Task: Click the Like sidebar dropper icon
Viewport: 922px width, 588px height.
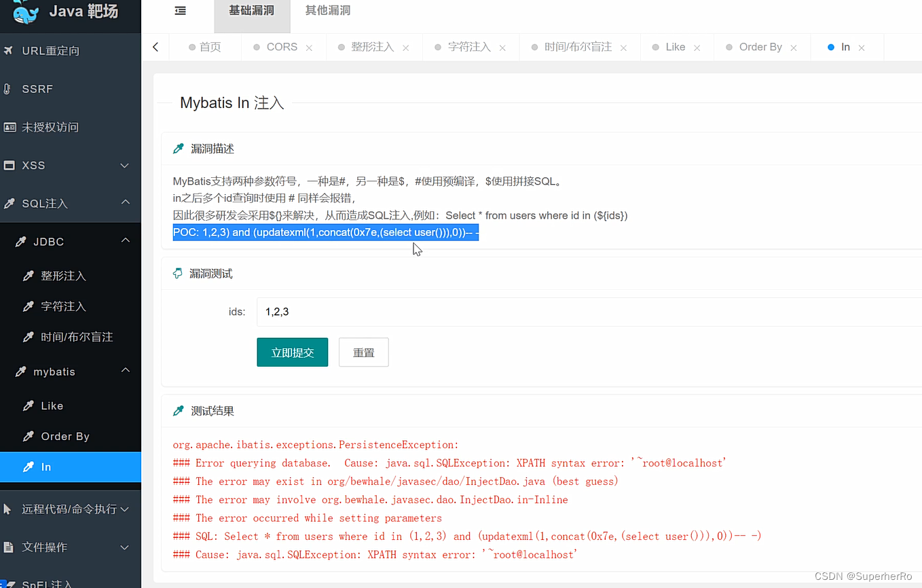Action: click(x=28, y=405)
